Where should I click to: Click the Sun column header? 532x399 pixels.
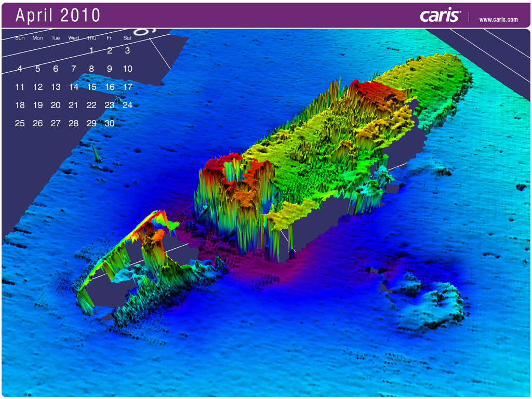[20, 38]
